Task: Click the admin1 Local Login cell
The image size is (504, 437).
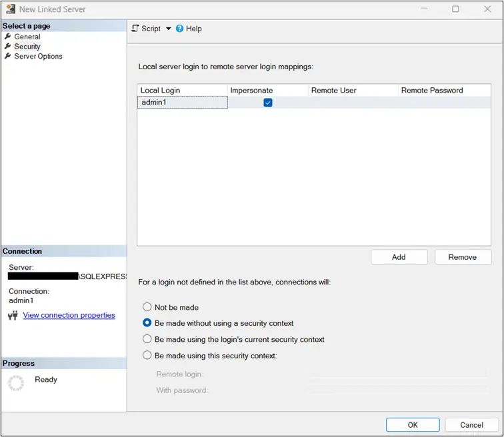Action: (182, 103)
